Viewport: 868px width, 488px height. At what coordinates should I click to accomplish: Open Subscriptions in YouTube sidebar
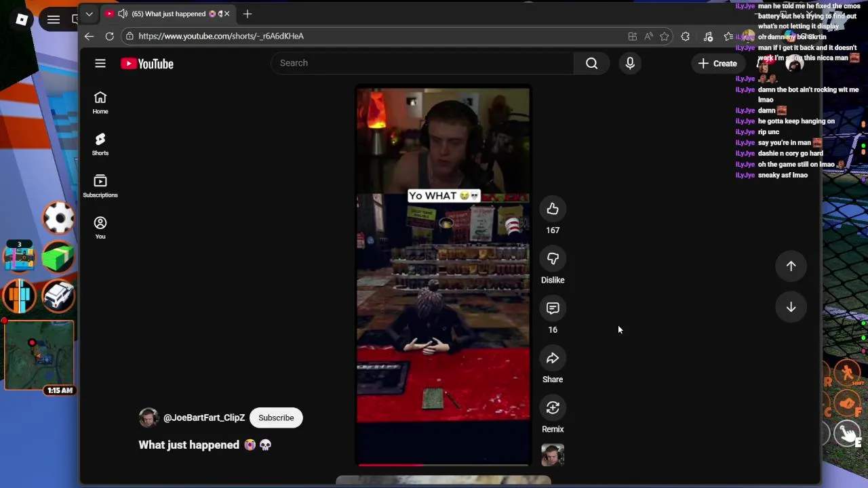(100, 186)
